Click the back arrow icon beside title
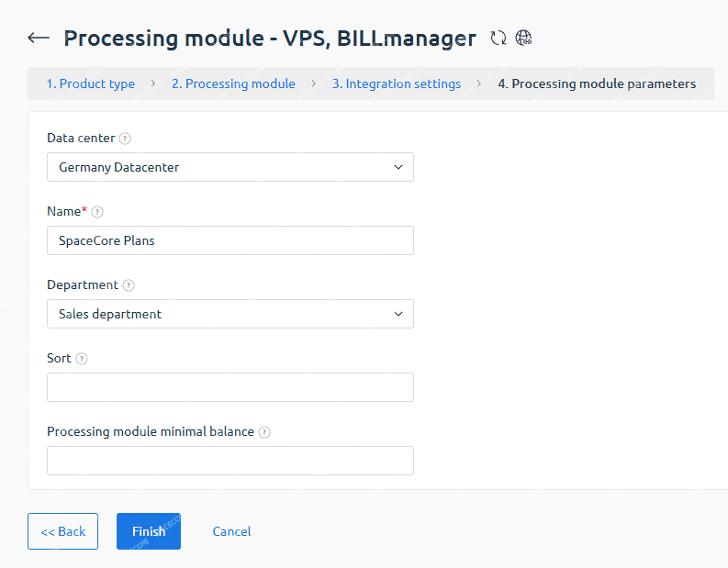Screen dimensions: 728x568 click(x=39, y=38)
